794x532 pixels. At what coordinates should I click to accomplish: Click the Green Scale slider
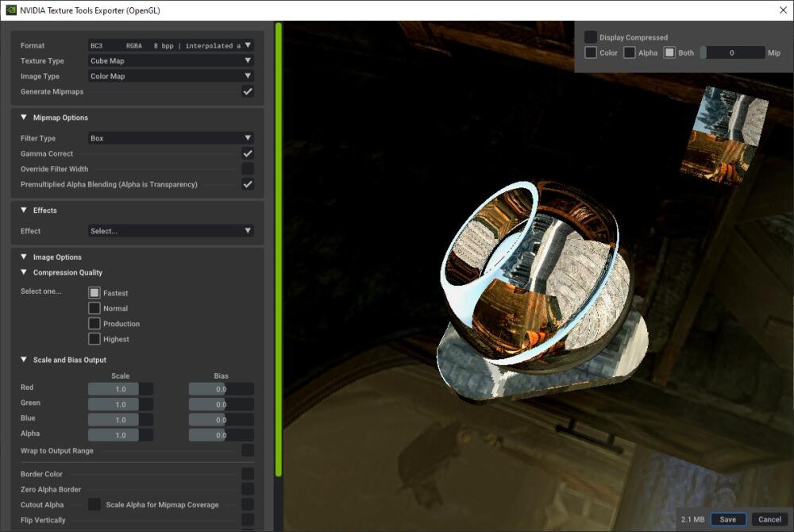pos(121,404)
